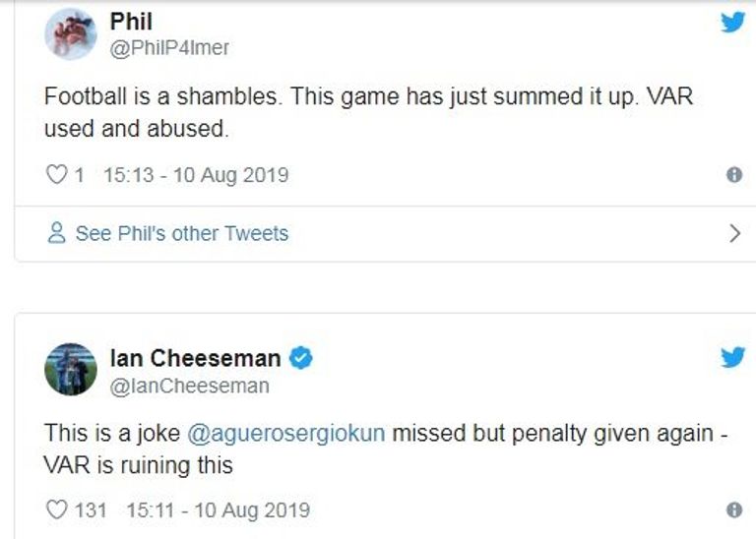Click the display name Phil
The image size is (756, 539).
[131, 21]
